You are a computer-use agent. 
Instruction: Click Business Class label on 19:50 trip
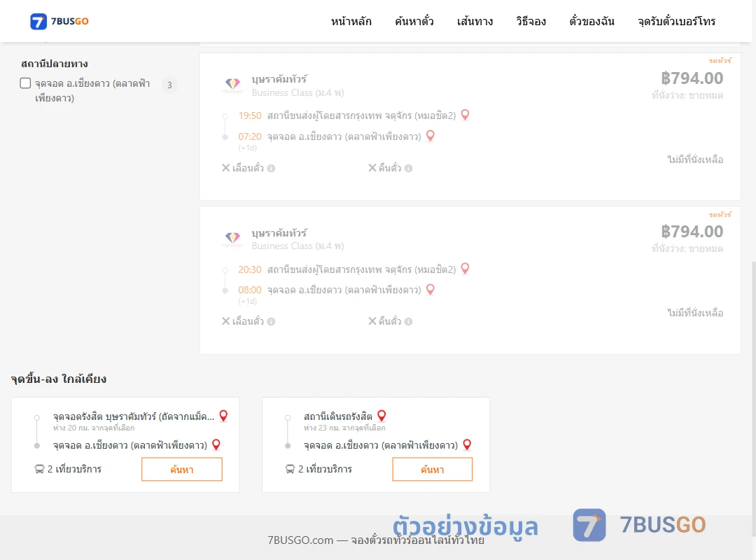[297, 92]
